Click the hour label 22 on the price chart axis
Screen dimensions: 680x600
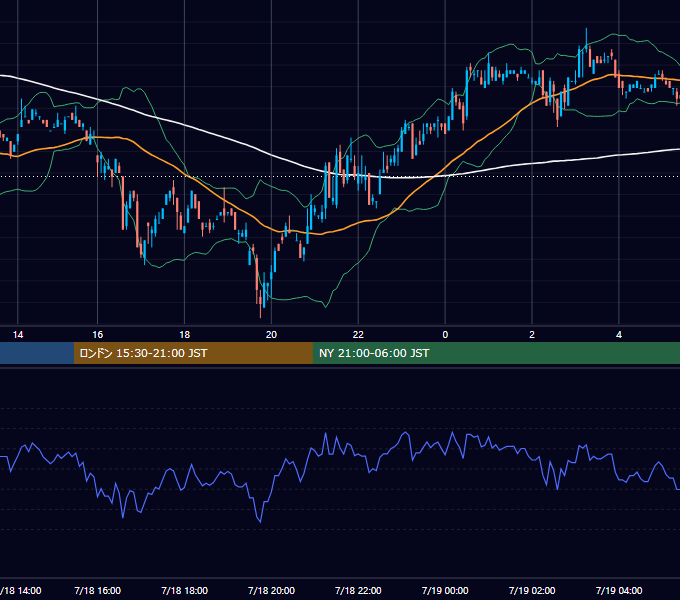pyautogui.click(x=358, y=335)
